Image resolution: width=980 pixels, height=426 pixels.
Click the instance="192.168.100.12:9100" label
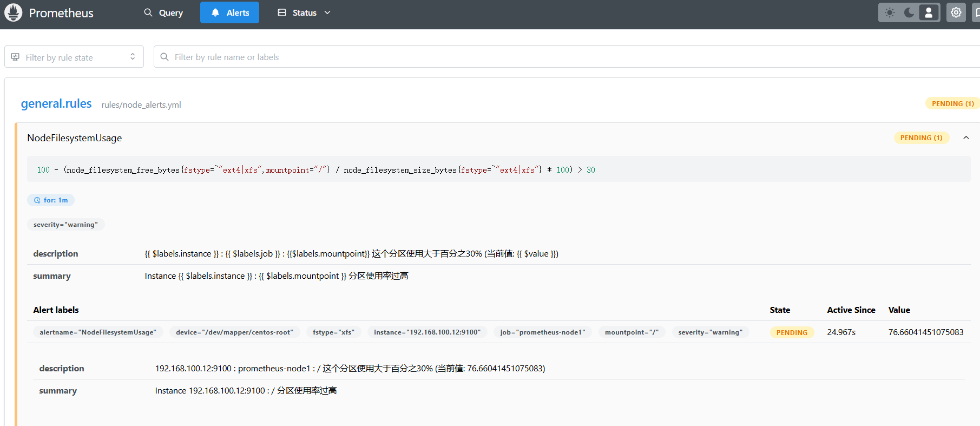click(427, 332)
